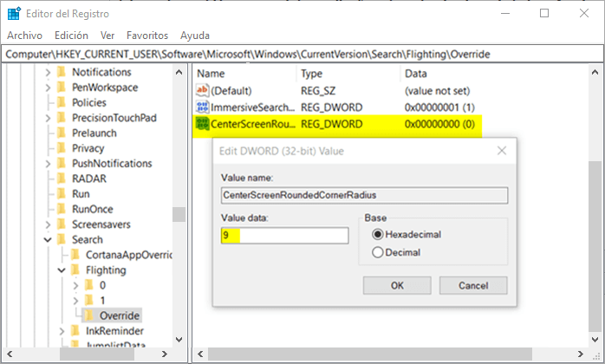This screenshot has height=364, width=605.
Task: Click the Override folder icon
Action: coord(89,315)
